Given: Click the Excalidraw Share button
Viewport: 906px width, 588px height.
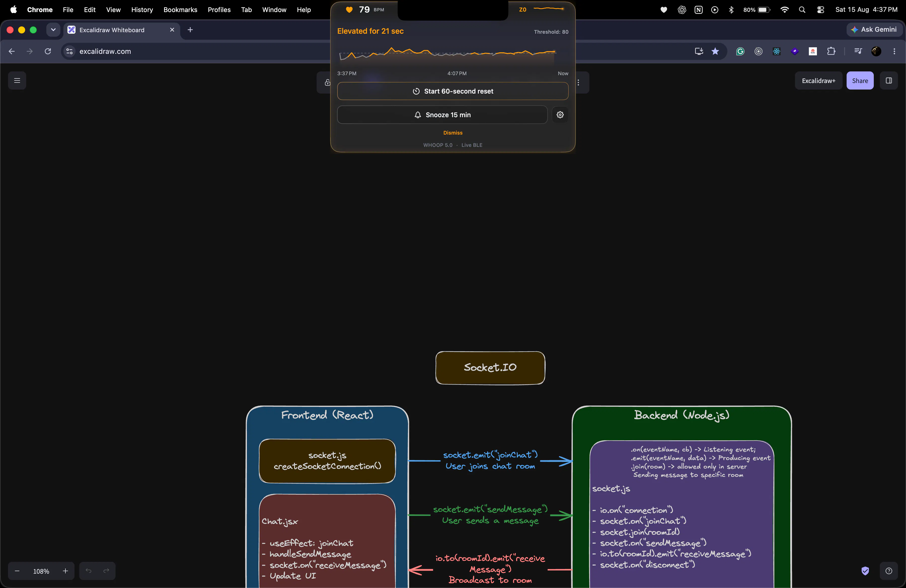Looking at the screenshot, I should 860,81.
